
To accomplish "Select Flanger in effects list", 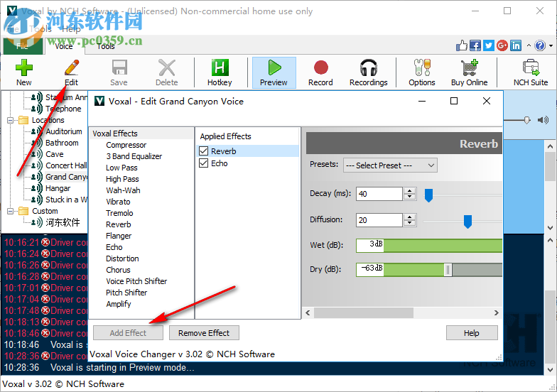I will coord(119,236).
